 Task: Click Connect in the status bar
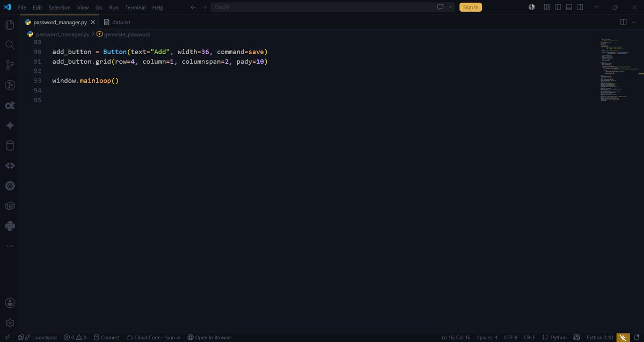107,337
